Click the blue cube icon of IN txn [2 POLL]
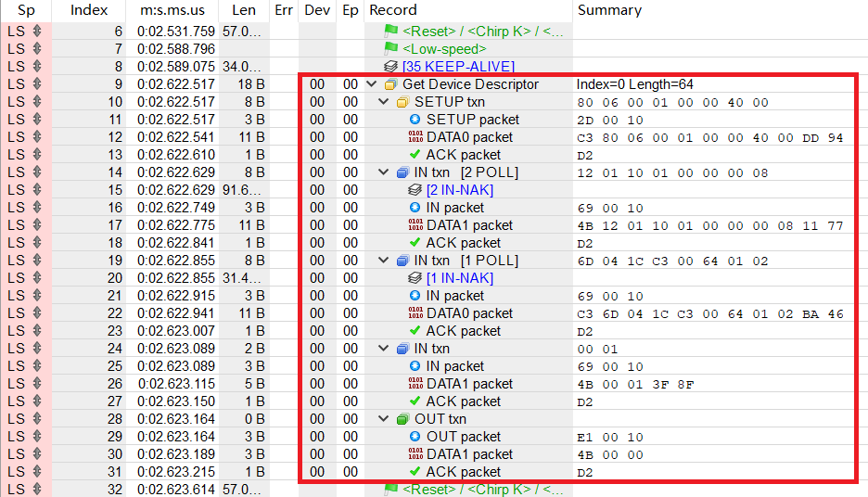The width and height of the screenshot is (868, 497). point(403,172)
